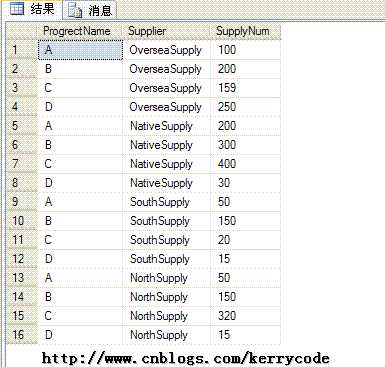Click the SupplyNum value '20'

pyautogui.click(x=246, y=240)
